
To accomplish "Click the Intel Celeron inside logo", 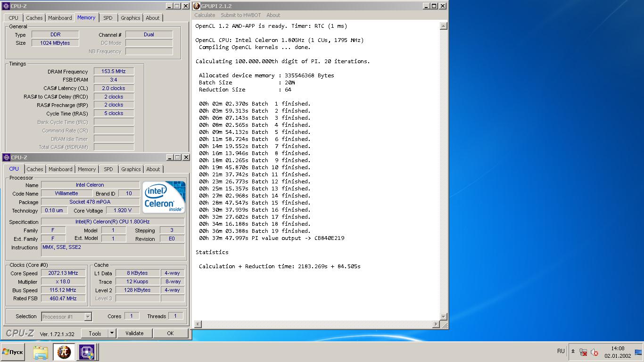I will (x=164, y=197).
